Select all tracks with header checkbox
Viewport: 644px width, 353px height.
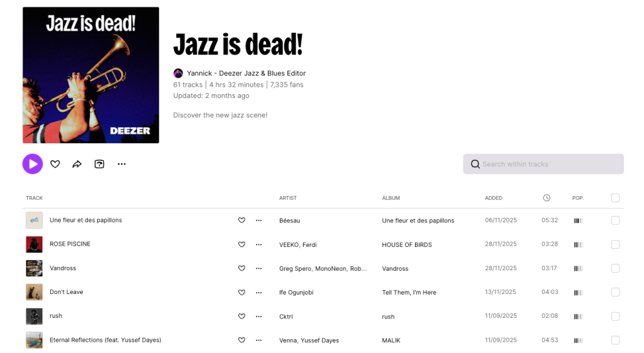coord(615,198)
